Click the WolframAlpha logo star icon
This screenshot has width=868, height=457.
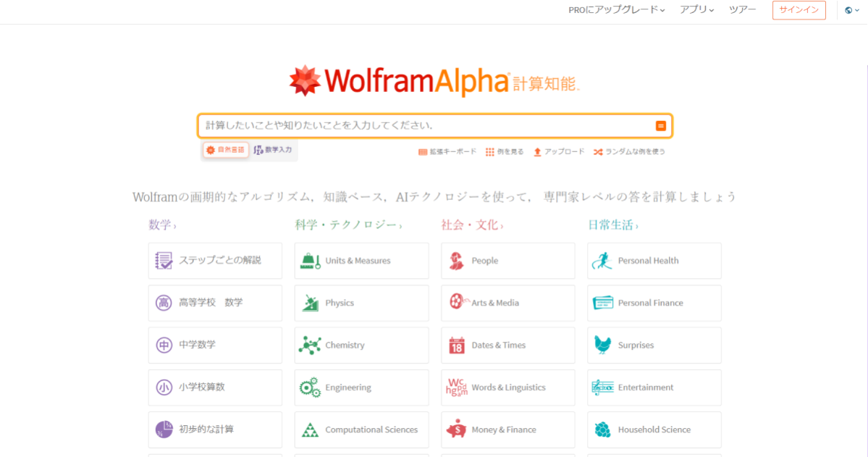pos(305,81)
